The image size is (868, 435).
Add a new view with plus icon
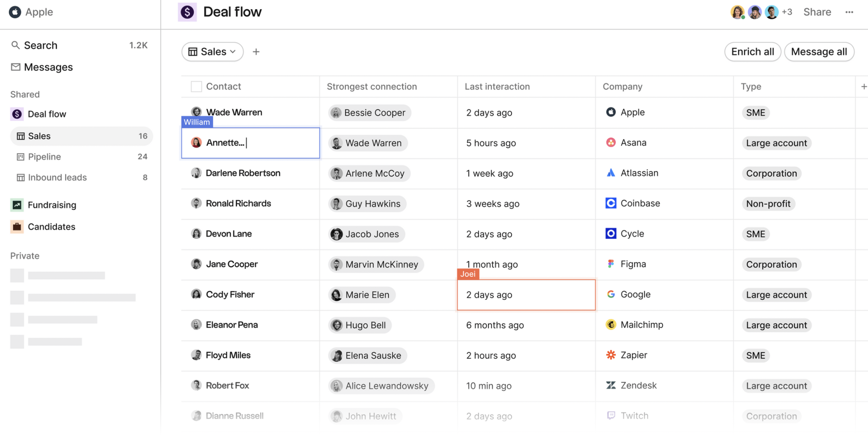[x=256, y=52]
